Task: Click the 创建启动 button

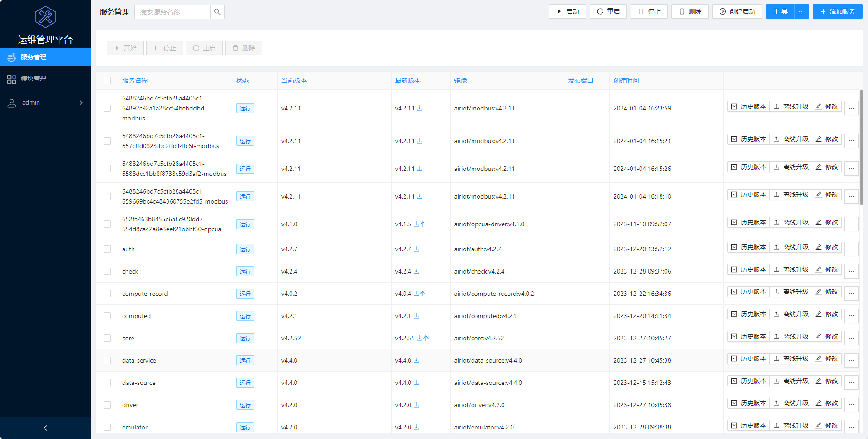Action: click(x=737, y=12)
